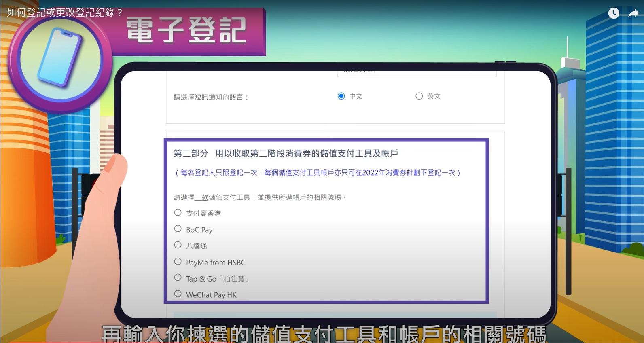Image resolution: width=644 pixels, height=343 pixels.
Task: Choose the 支付寶香港 payment option
Action: point(178,213)
